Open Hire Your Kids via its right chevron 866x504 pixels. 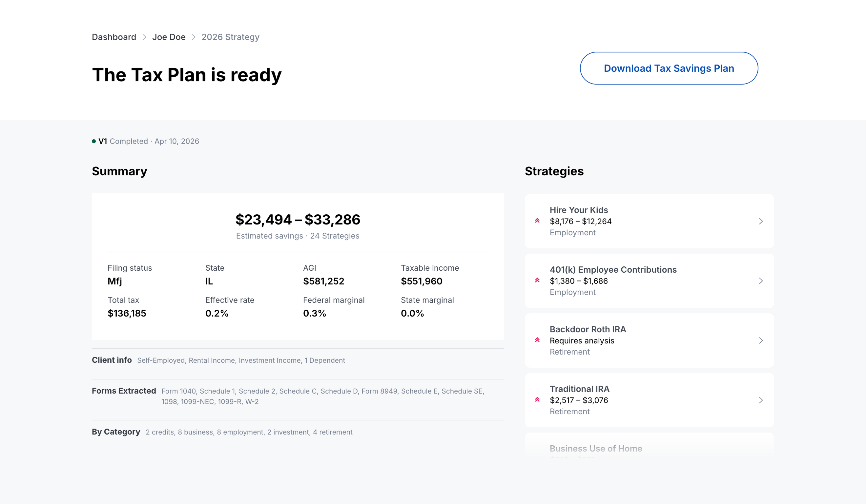[x=761, y=221]
